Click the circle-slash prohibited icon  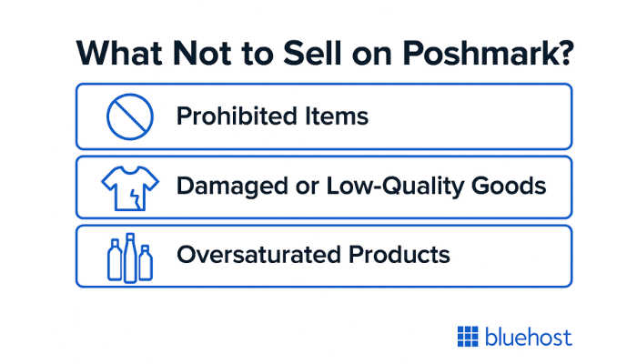[130, 117]
